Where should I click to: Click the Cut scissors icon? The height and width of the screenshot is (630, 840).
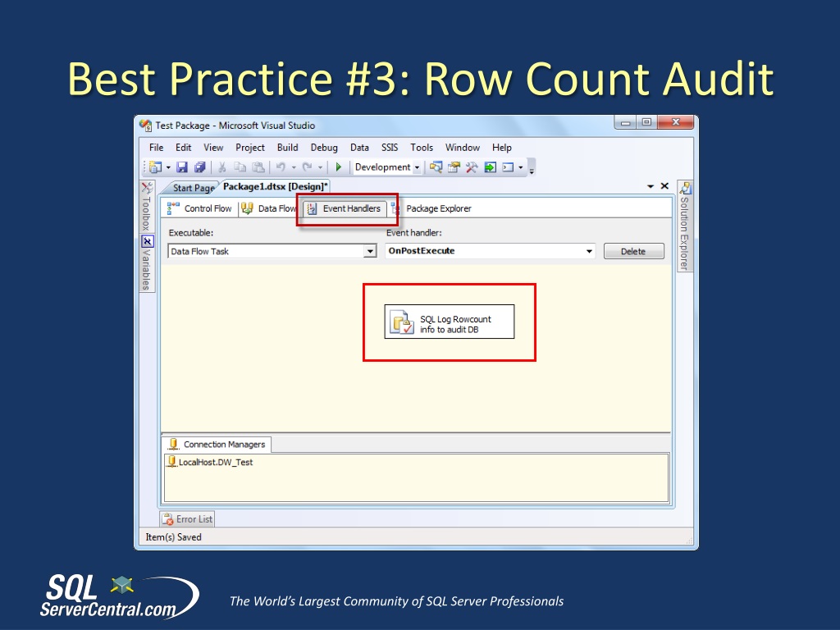(221, 167)
